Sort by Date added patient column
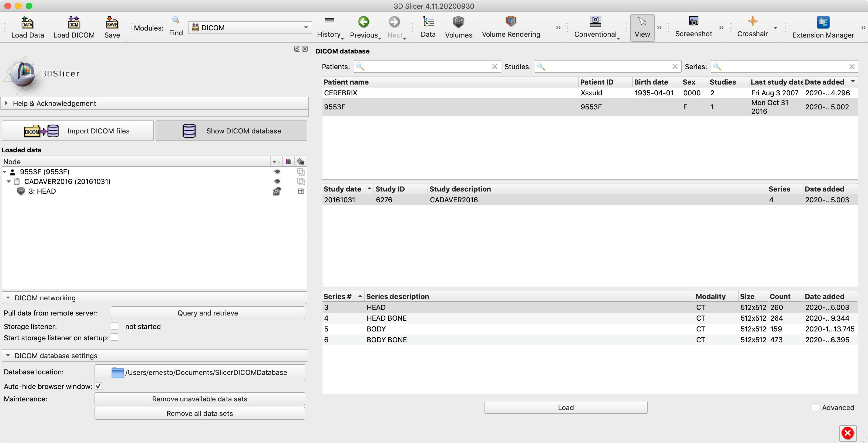Viewport: 868px width, 443px height. coord(830,82)
